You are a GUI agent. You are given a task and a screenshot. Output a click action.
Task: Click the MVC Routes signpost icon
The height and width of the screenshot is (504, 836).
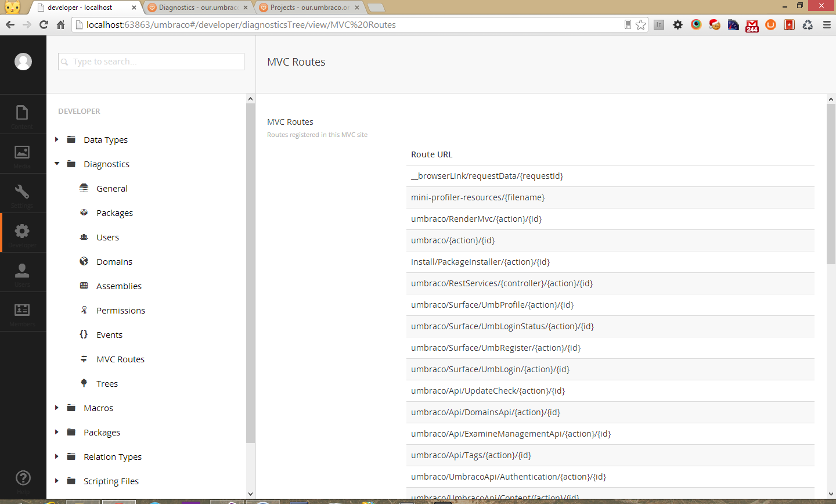click(84, 359)
